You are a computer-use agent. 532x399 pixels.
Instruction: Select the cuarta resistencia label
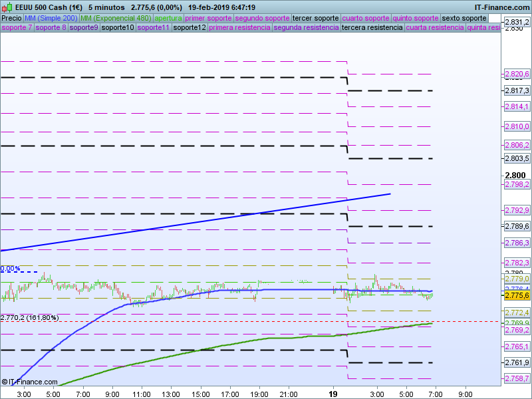pyautogui.click(x=435, y=28)
